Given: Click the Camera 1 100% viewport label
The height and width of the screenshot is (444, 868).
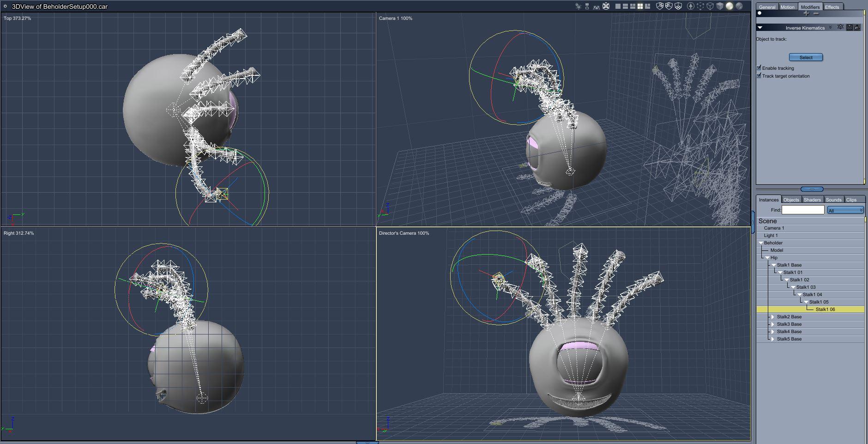Looking at the screenshot, I should 396,18.
